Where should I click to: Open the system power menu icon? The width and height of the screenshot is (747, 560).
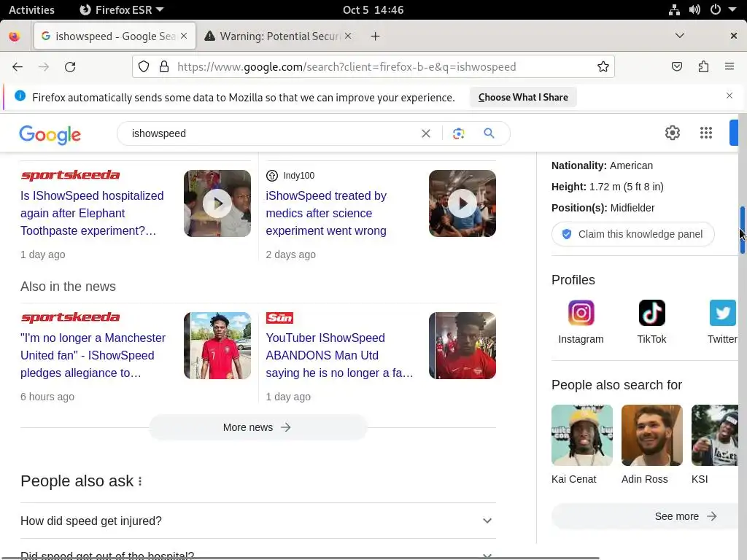(x=715, y=9)
